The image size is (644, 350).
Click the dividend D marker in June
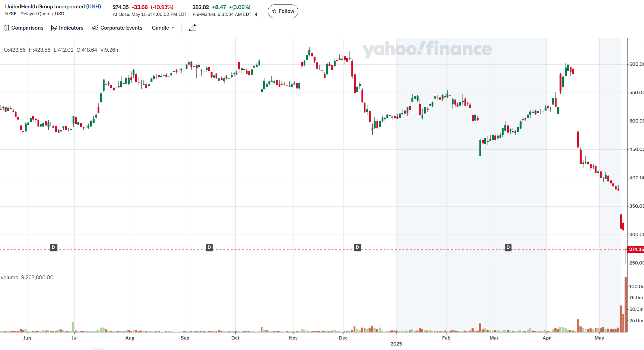click(53, 247)
